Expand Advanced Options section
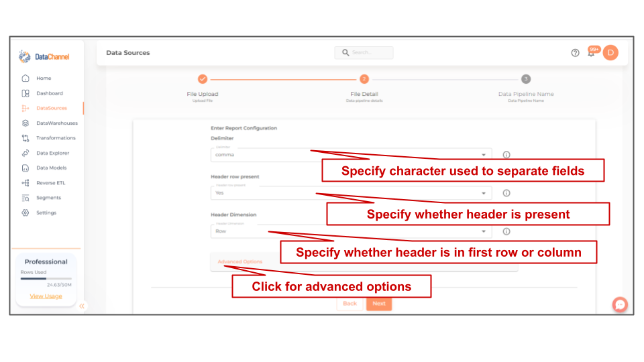The width and height of the screenshot is (644, 362). point(240,261)
